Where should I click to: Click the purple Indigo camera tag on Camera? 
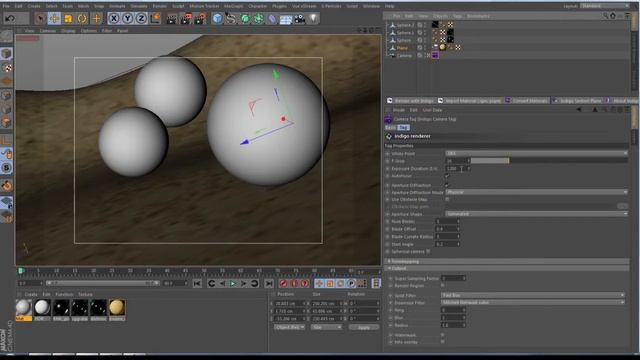(x=435, y=55)
